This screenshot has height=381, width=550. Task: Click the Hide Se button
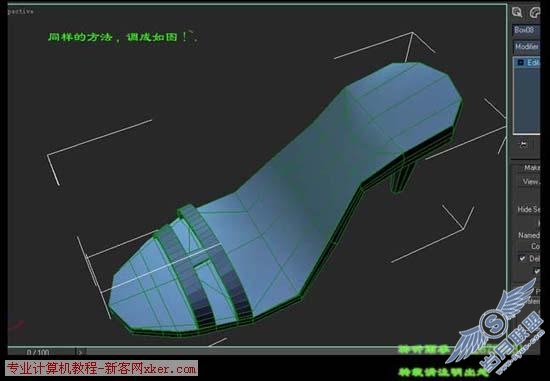coord(529,209)
